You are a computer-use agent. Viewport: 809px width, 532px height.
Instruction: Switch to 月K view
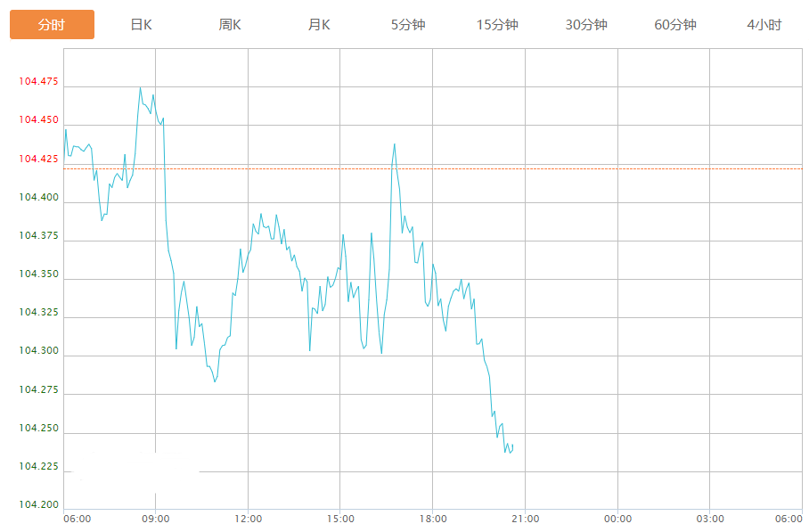[x=319, y=25]
